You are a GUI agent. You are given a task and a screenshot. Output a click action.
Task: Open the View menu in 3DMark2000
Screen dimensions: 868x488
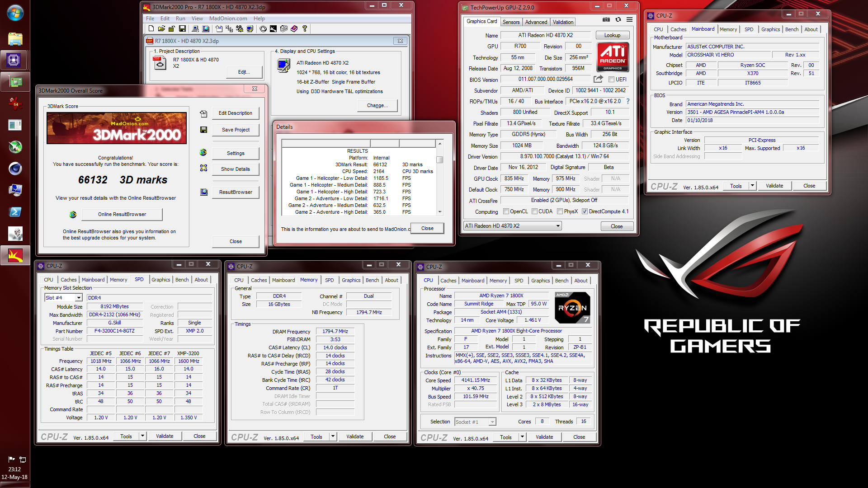click(197, 19)
